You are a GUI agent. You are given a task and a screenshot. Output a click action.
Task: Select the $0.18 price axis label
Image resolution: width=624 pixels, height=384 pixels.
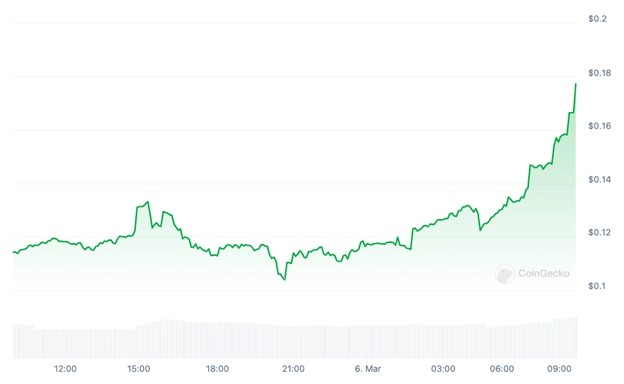pos(599,73)
